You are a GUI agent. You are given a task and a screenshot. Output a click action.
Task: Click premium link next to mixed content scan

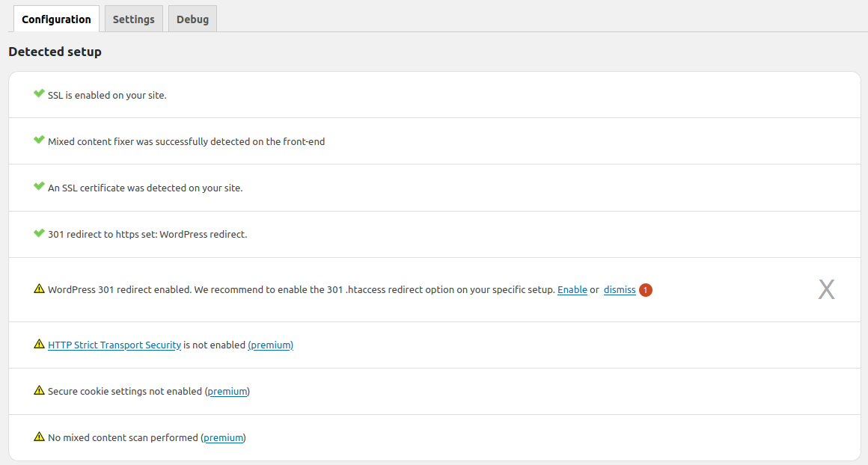coord(223,437)
